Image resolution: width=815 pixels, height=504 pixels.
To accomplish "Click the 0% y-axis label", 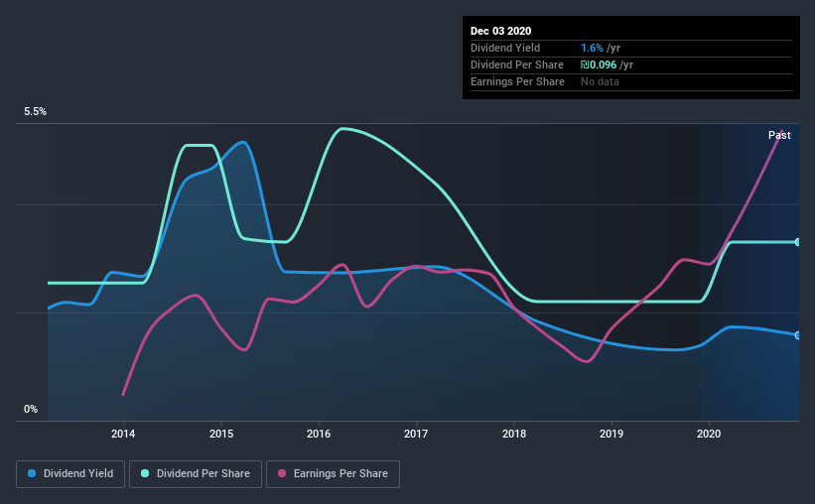I will (x=31, y=410).
